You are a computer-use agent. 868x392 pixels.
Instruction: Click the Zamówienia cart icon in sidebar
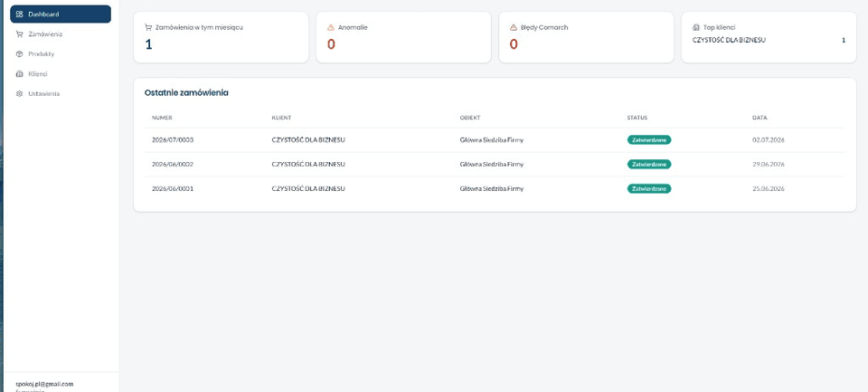point(19,34)
